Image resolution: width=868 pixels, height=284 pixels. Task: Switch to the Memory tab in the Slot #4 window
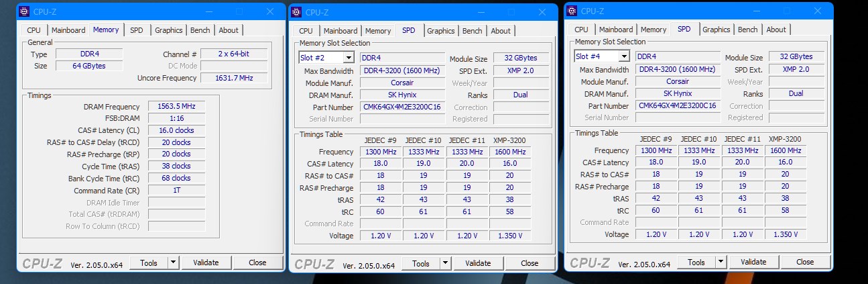(654, 30)
